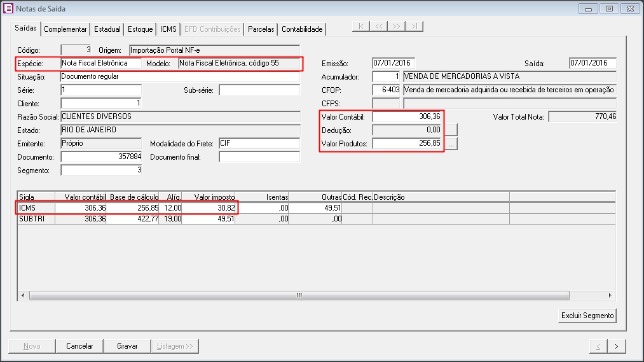This screenshot has height=362, width=644.
Task: Click the >> forward navigation button
Action: [397, 26]
